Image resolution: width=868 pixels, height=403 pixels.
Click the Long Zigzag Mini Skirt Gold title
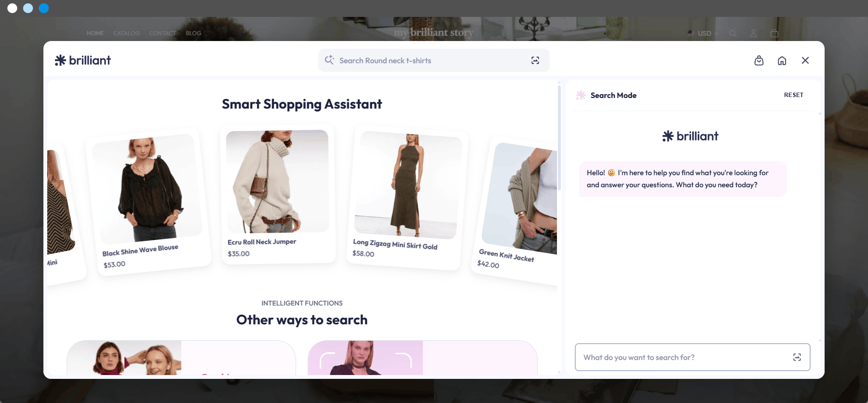pos(395,244)
